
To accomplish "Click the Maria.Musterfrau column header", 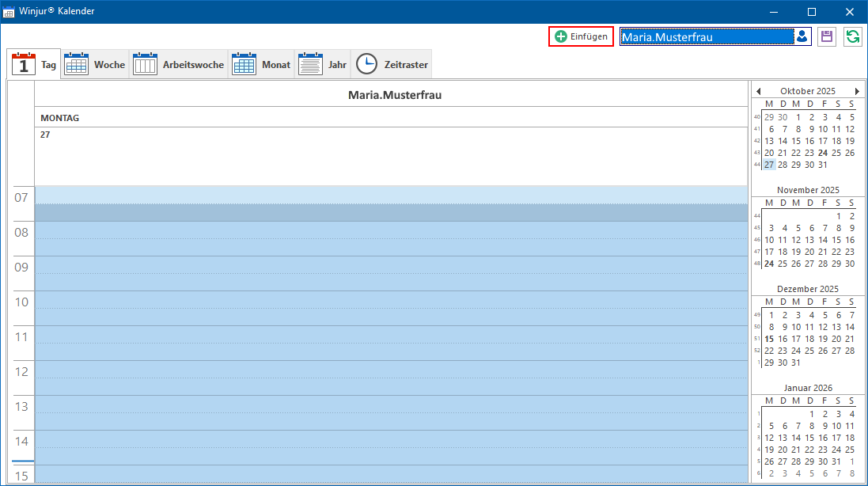I will point(395,95).
